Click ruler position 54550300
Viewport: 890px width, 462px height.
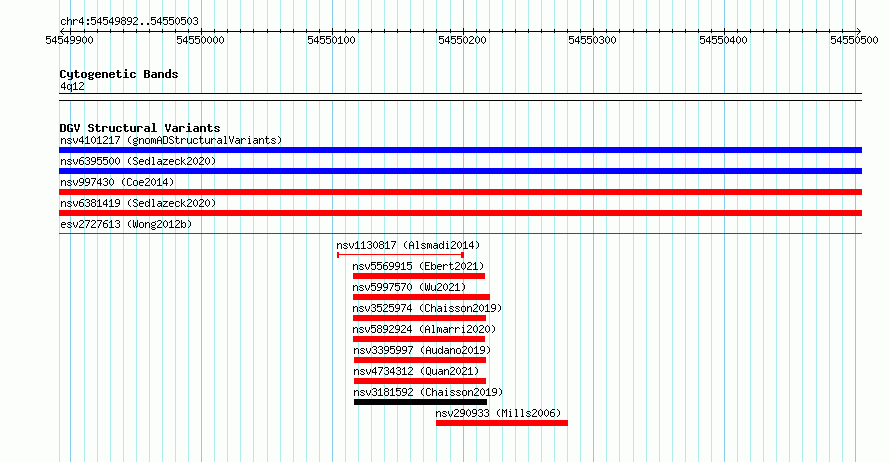coord(593,40)
